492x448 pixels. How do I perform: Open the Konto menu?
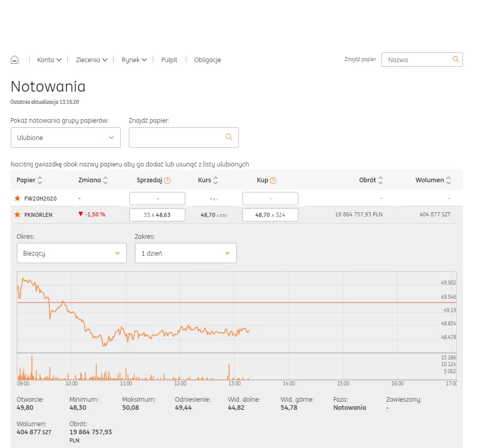click(49, 60)
